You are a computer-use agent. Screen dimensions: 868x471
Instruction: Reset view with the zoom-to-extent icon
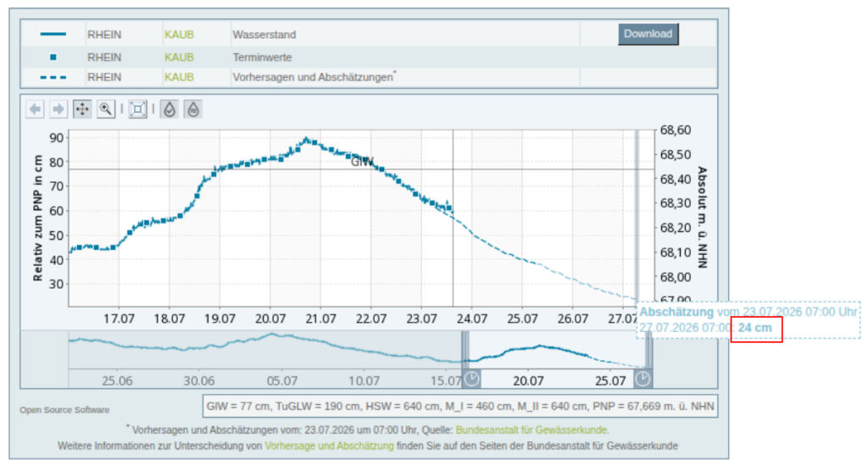tap(137, 109)
